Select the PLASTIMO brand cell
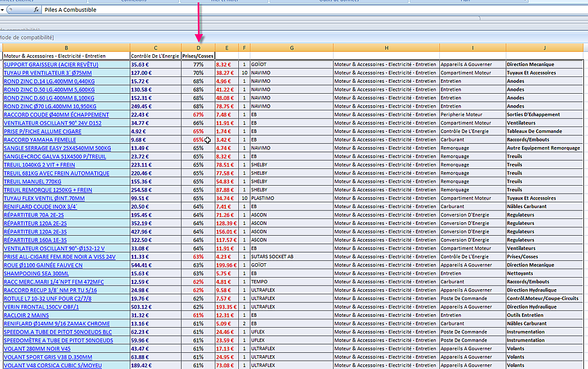The width and height of the screenshot is (588, 369). coord(292,198)
